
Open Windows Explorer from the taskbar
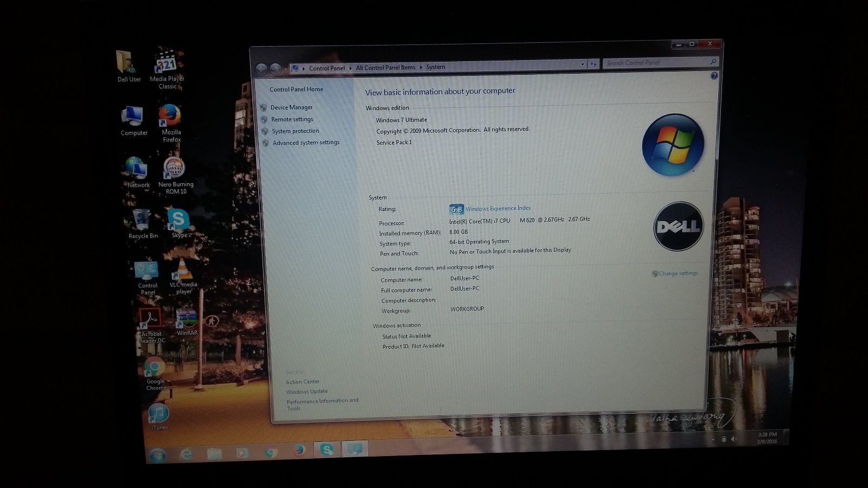click(x=214, y=453)
